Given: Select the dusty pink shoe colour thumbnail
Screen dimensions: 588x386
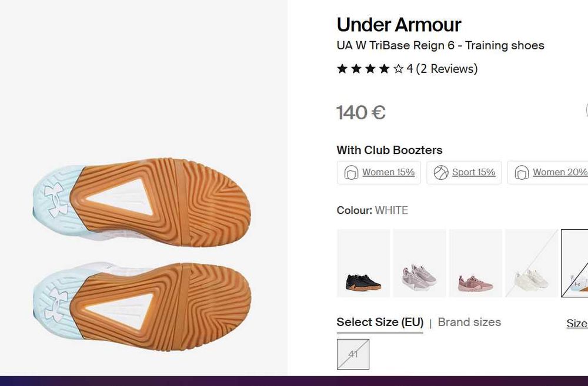Looking at the screenshot, I should [x=475, y=263].
